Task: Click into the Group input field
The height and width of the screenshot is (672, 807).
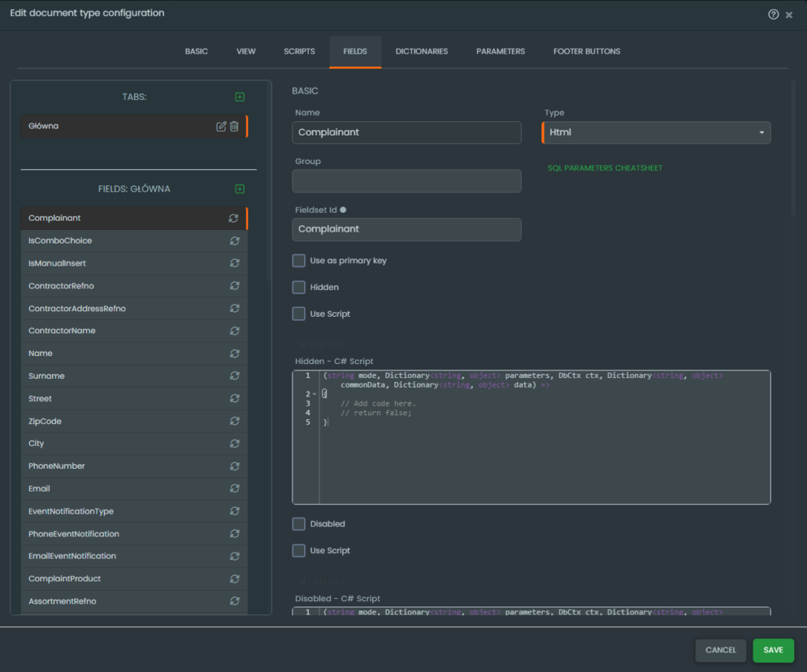Action: click(406, 181)
